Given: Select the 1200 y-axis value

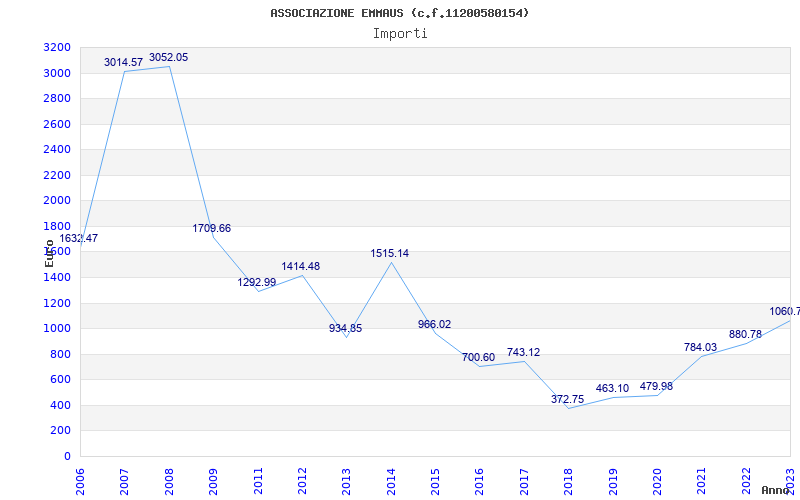Looking at the screenshot, I should [57, 304].
